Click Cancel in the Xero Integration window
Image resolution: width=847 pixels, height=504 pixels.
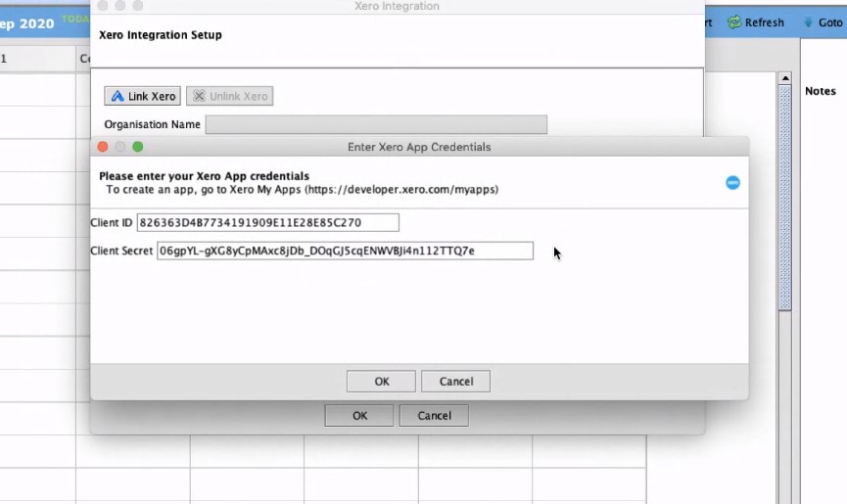pos(434,416)
